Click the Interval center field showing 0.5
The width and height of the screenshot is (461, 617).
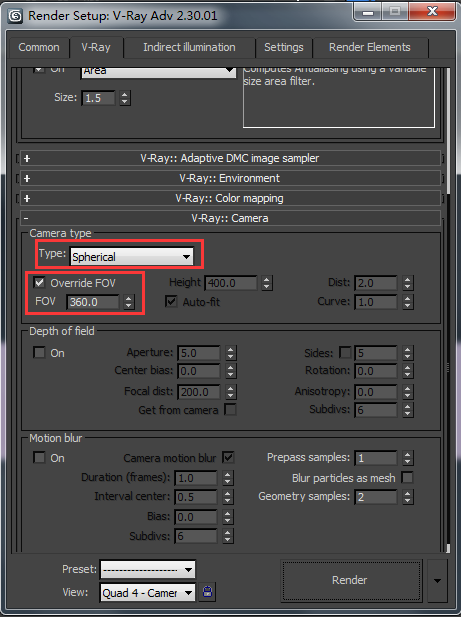coord(196,497)
